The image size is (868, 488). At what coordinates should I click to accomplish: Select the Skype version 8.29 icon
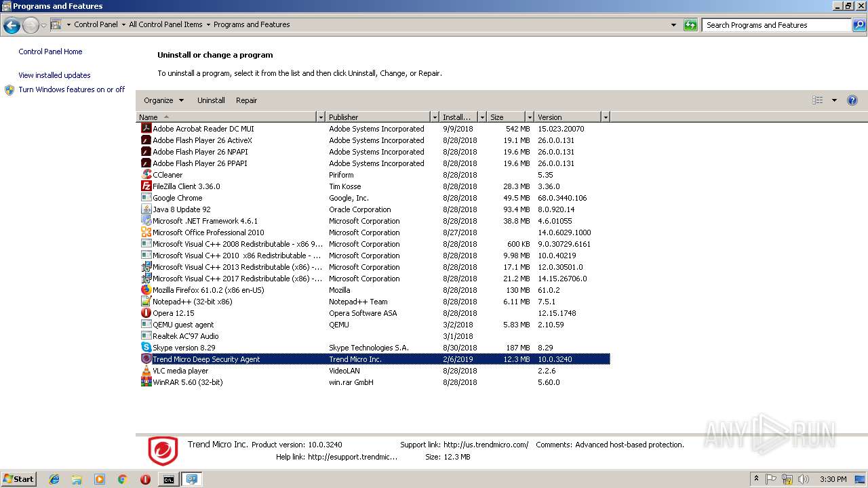coord(146,347)
